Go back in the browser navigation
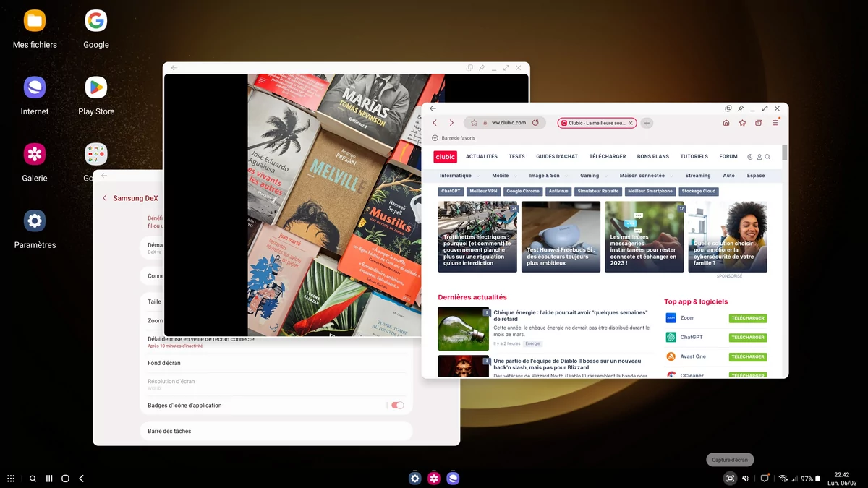 pyautogui.click(x=435, y=123)
